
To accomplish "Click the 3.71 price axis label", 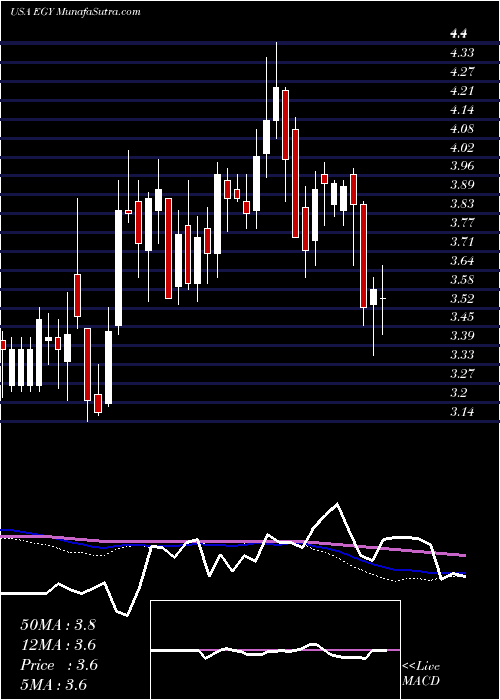I will (462, 242).
